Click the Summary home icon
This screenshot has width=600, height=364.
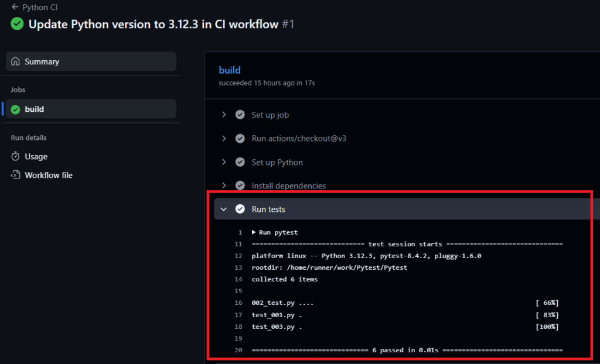(16, 61)
